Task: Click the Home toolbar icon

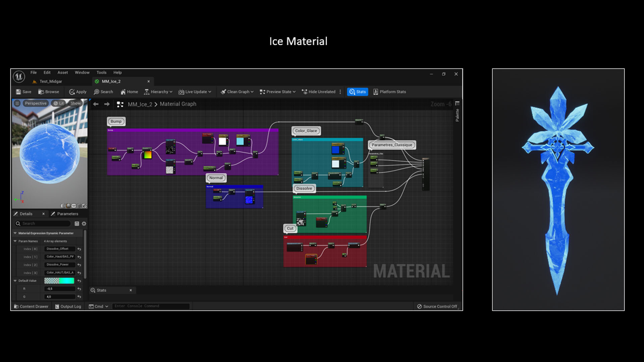Action: click(x=123, y=92)
